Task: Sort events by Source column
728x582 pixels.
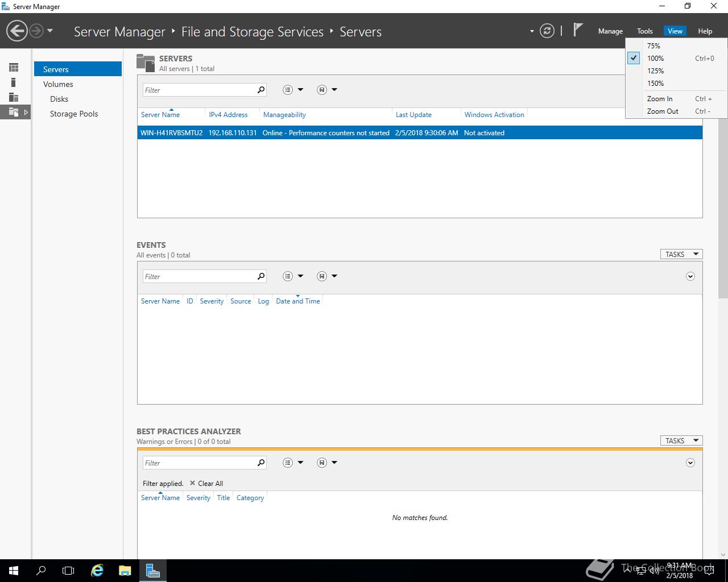Action: point(241,301)
